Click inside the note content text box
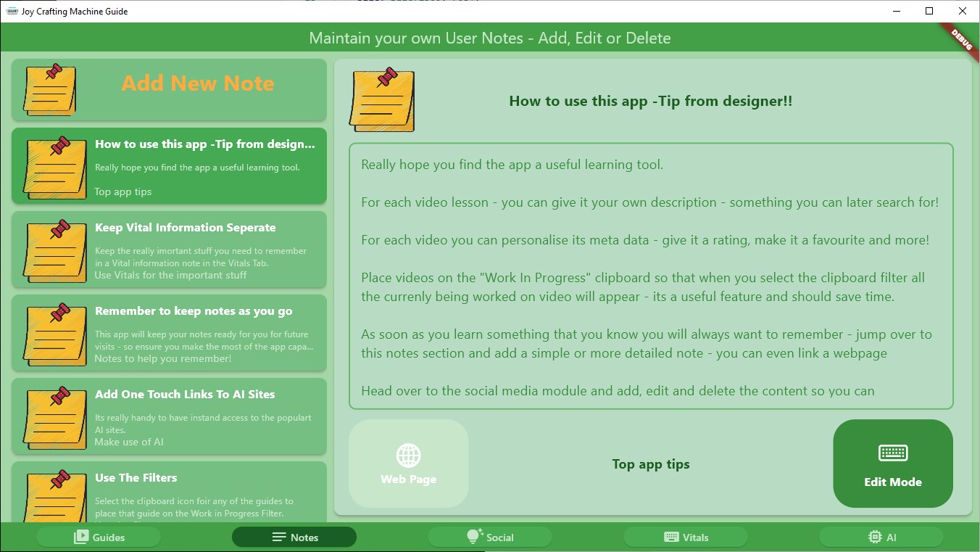The image size is (980, 552). pyautogui.click(x=651, y=276)
